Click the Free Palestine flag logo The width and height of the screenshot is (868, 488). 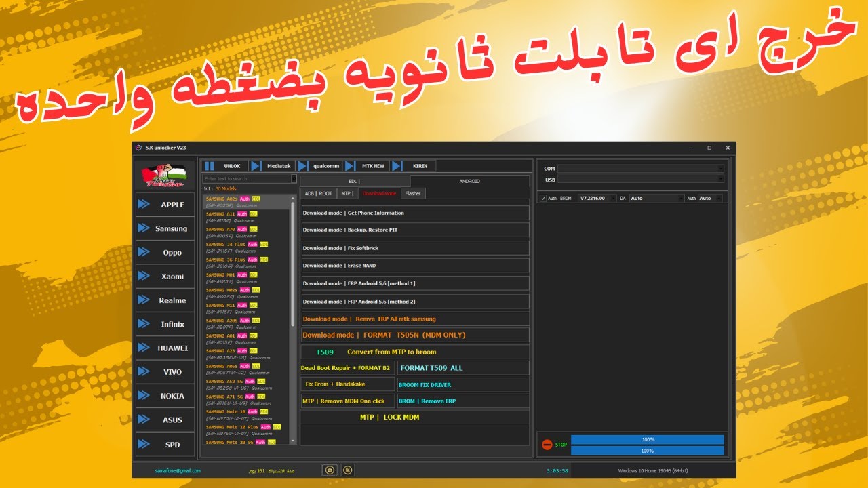pyautogui.click(x=164, y=175)
